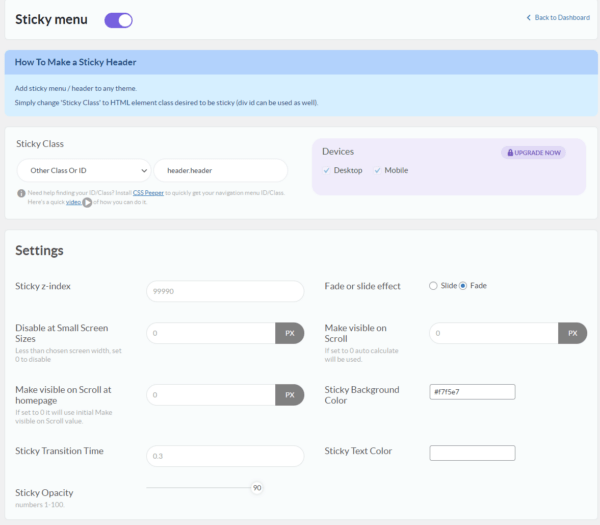
Task: Select the Fade effect radio button
Action: pos(463,286)
